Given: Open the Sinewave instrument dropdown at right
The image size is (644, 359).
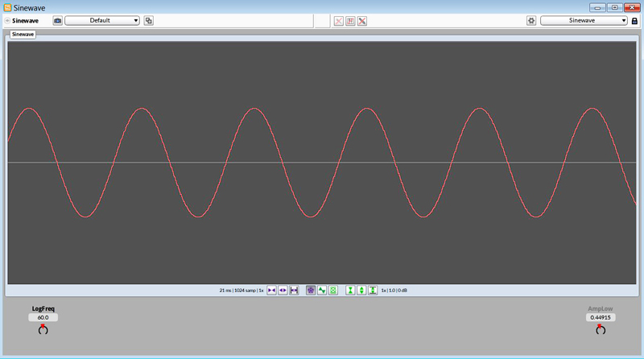Looking at the screenshot, I should click(x=584, y=21).
